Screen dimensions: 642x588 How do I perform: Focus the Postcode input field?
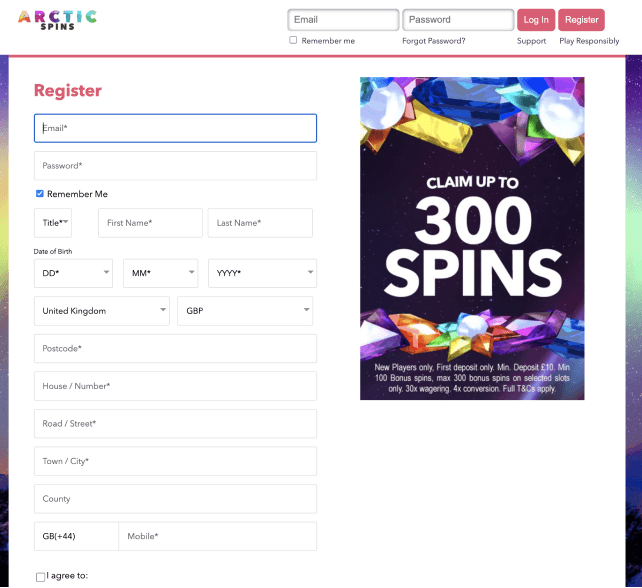pos(175,348)
